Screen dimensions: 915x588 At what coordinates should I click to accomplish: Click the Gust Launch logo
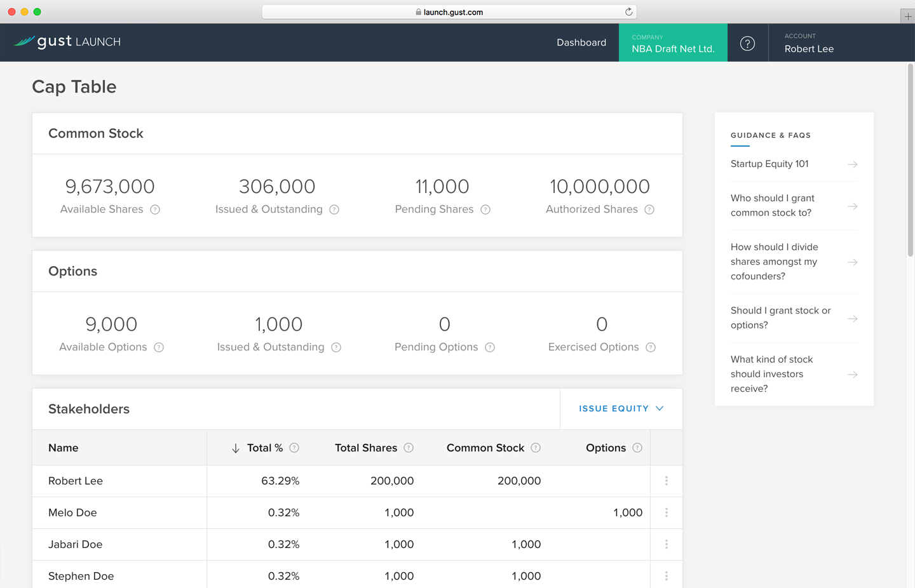point(67,42)
